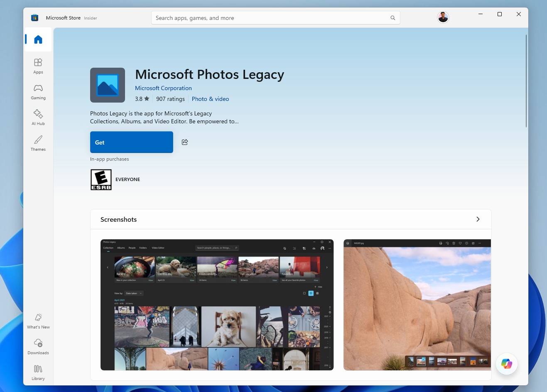Open the first app screenshot

coord(216,304)
